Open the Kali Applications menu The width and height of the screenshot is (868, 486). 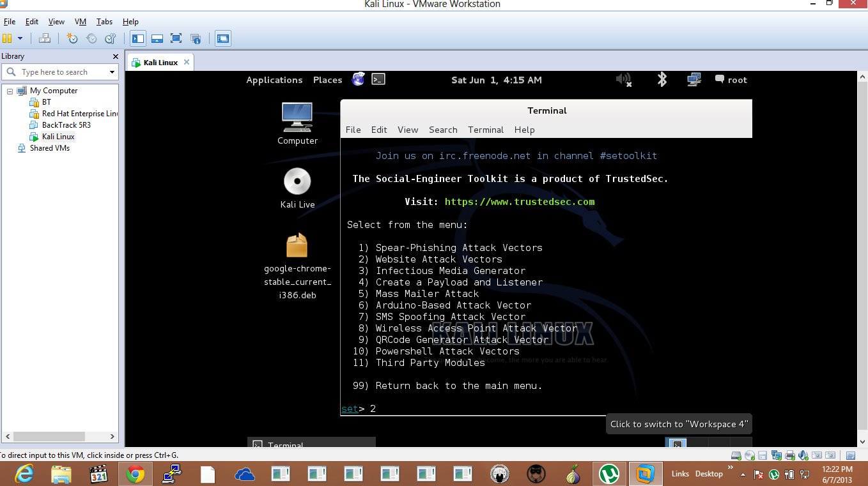(x=274, y=80)
